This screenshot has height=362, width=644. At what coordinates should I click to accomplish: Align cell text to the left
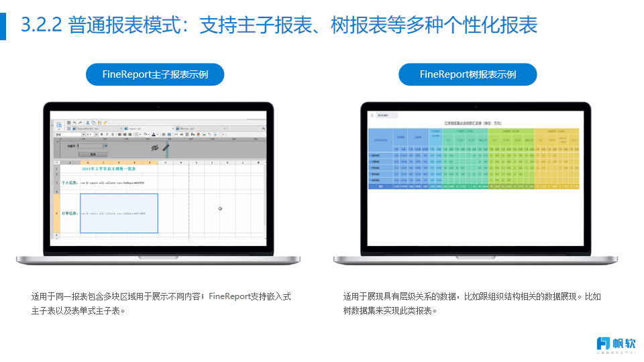[119, 134]
